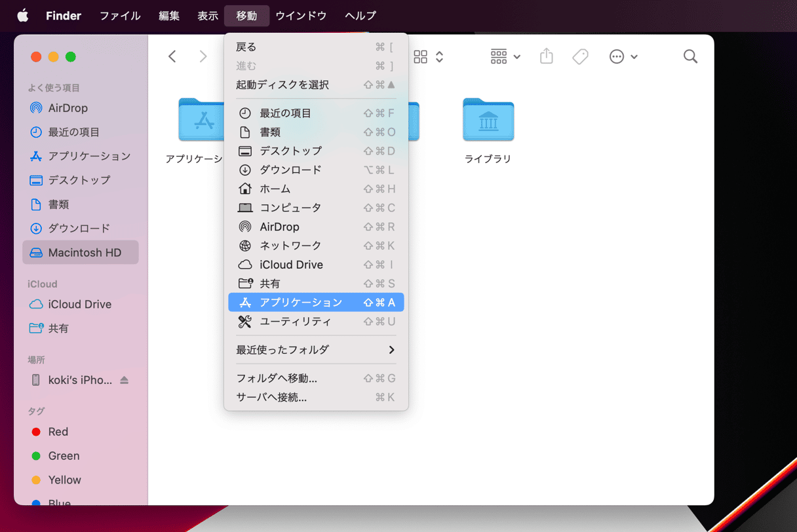Switch the icon view mode button
This screenshot has height=532, width=797.
pos(421,57)
